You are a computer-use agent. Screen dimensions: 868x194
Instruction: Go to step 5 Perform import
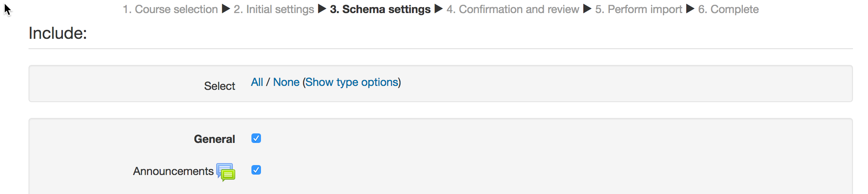pos(639,9)
